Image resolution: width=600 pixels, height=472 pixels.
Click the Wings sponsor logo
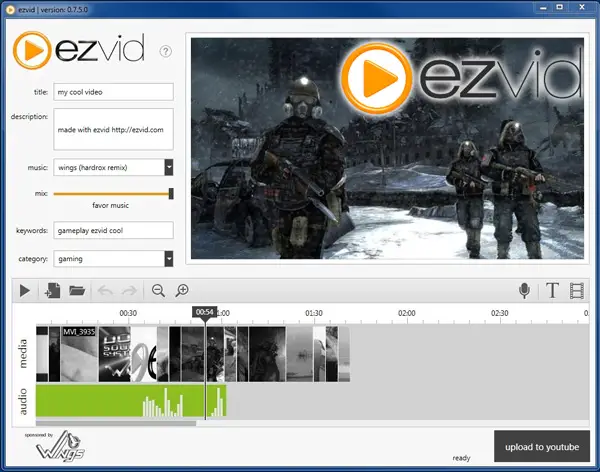(60, 446)
